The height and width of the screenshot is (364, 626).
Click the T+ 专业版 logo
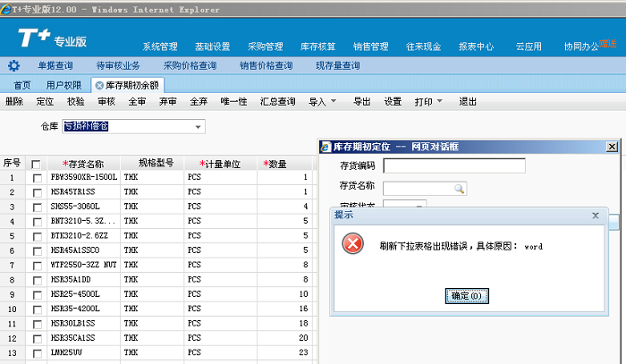coord(52,38)
